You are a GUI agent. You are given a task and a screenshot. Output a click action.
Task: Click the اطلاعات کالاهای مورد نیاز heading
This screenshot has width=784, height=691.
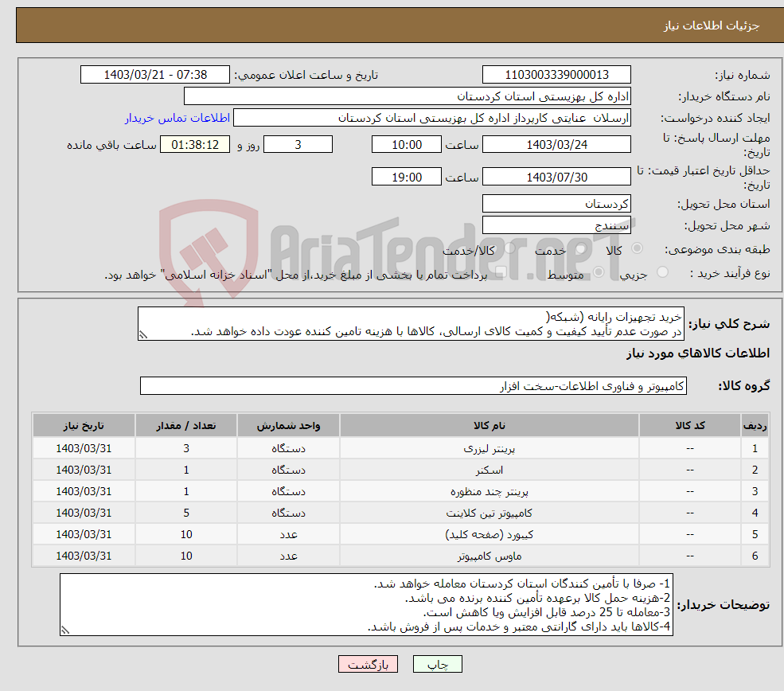click(x=698, y=353)
